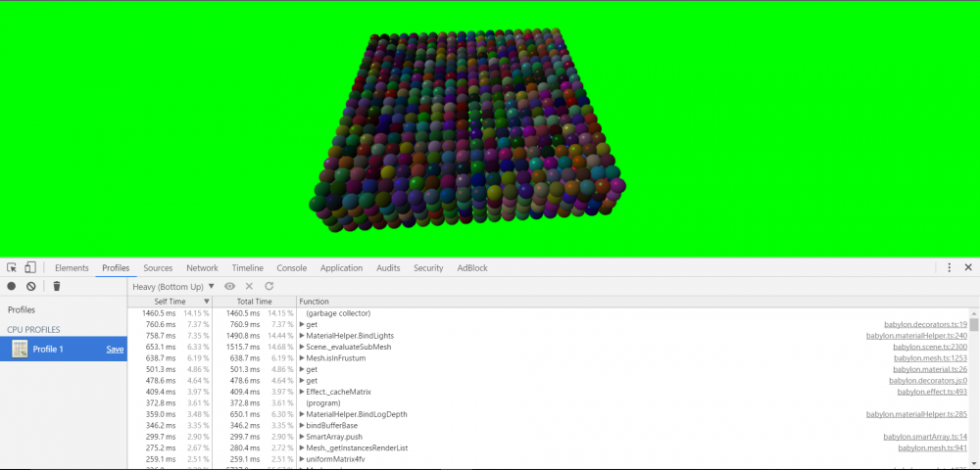Expand the Mesh._getInstancesRenderList row
The width and height of the screenshot is (980, 470).
tap(302, 448)
